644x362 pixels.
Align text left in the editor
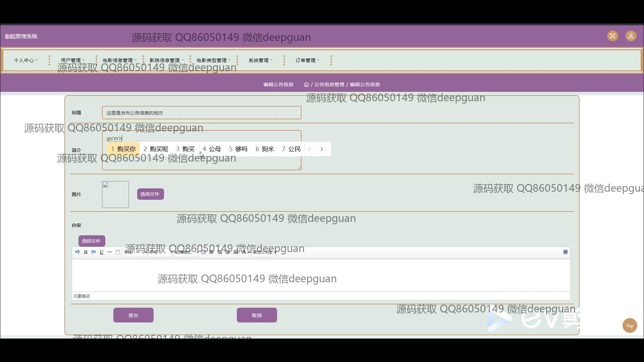[x=212, y=252]
